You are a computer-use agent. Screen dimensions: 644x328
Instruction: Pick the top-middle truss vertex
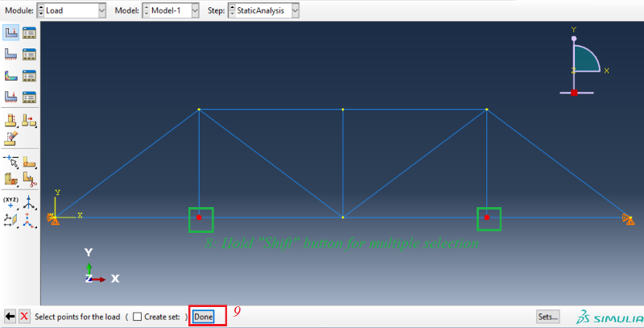tap(343, 110)
